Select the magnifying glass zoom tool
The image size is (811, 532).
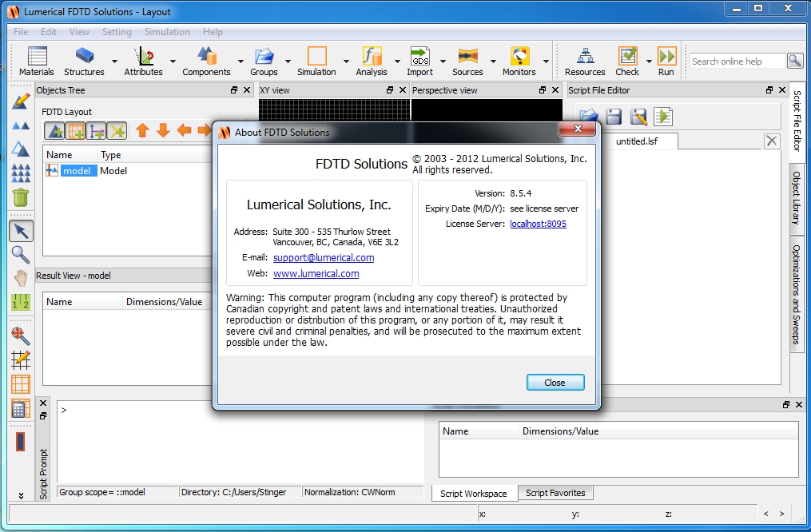[21, 255]
